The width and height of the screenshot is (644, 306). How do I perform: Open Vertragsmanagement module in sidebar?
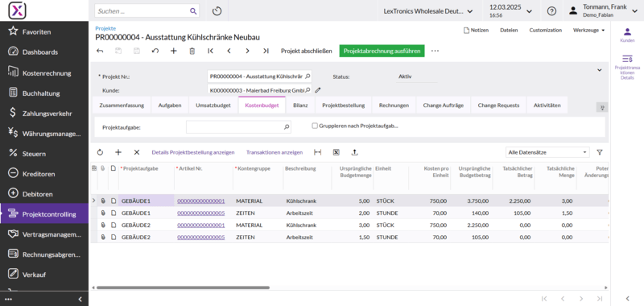[44, 234]
